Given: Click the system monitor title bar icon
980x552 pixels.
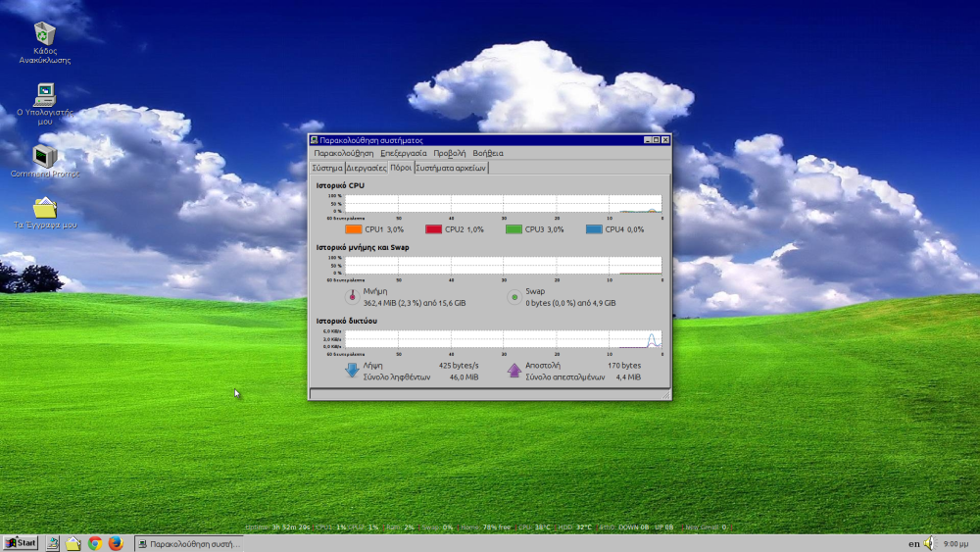Looking at the screenshot, I should (x=315, y=140).
